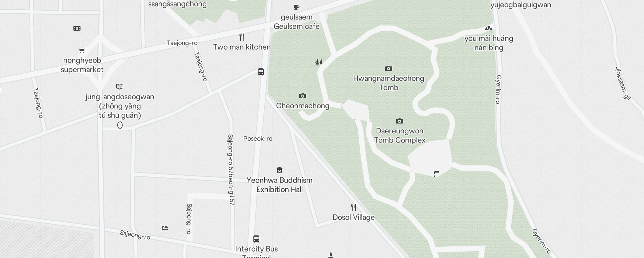Click the Daereungwon Tomb Complex text label
The image size is (644, 258).
pyautogui.click(x=400, y=135)
